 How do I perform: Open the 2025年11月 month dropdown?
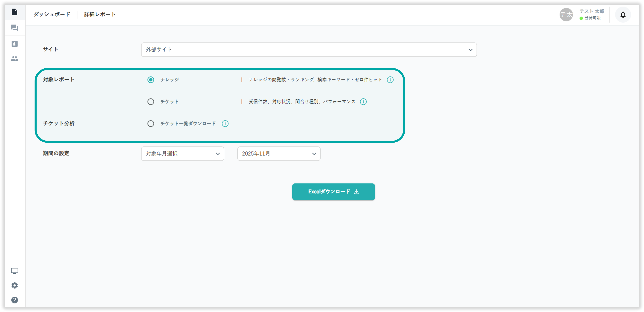279,154
